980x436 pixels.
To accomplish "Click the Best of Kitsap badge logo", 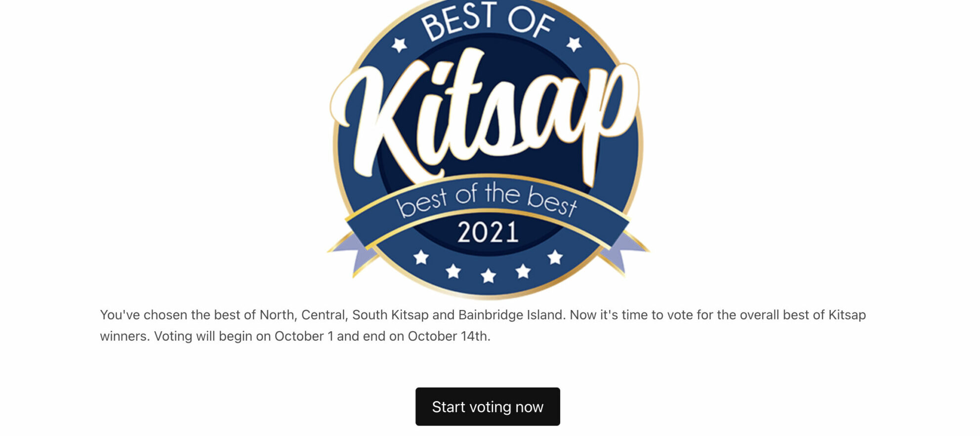I will tap(488, 147).
